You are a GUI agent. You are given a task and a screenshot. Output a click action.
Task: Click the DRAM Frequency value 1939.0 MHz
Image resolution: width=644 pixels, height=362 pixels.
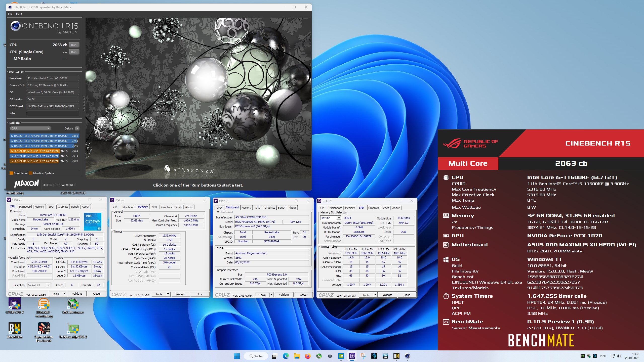click(169, 236)
